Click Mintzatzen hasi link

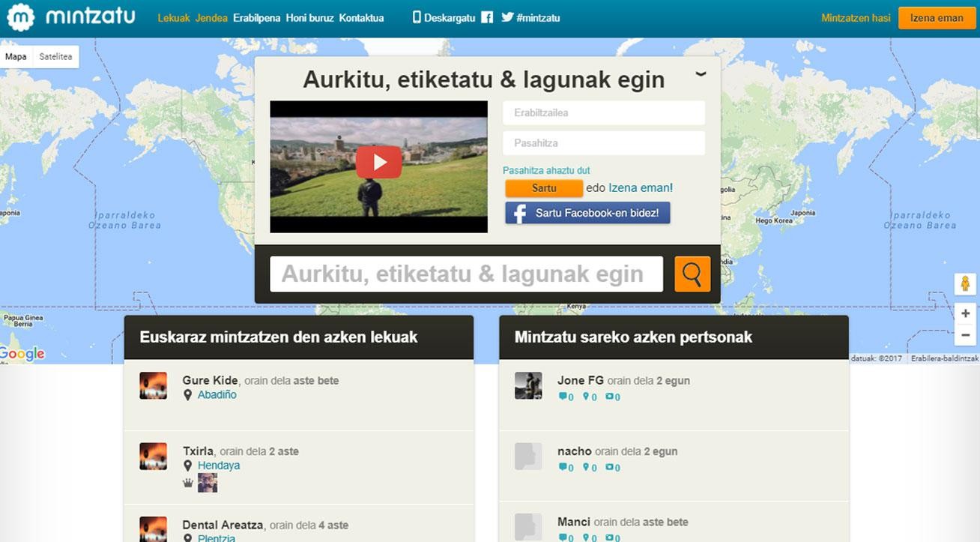click(x=856, y=18)
